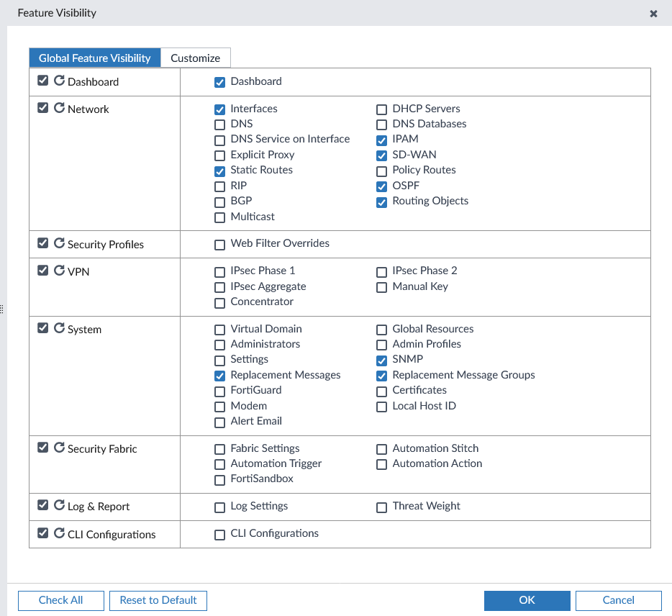Click the reset icon next to Log & Report
Viewport: 672px width, 616px height.
click(x=59, y=505)
